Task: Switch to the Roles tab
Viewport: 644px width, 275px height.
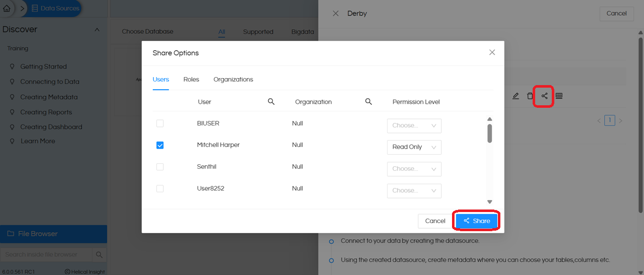Action: (x=191, y=80)
